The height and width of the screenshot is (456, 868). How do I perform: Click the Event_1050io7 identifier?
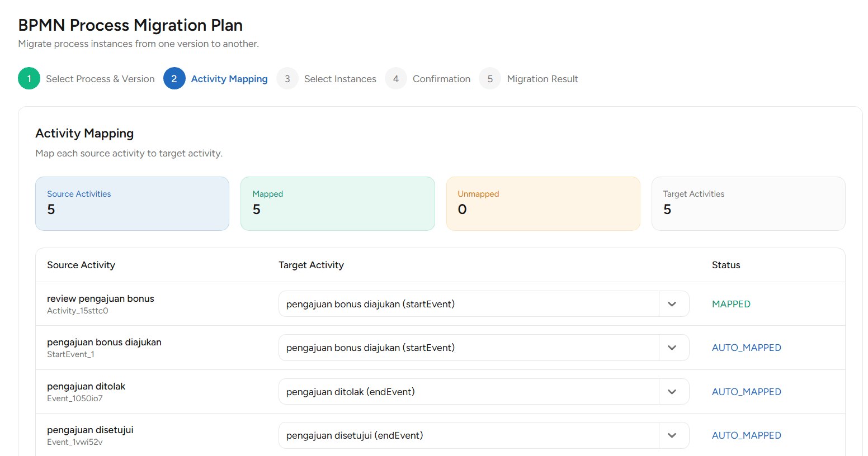(75, 398)
